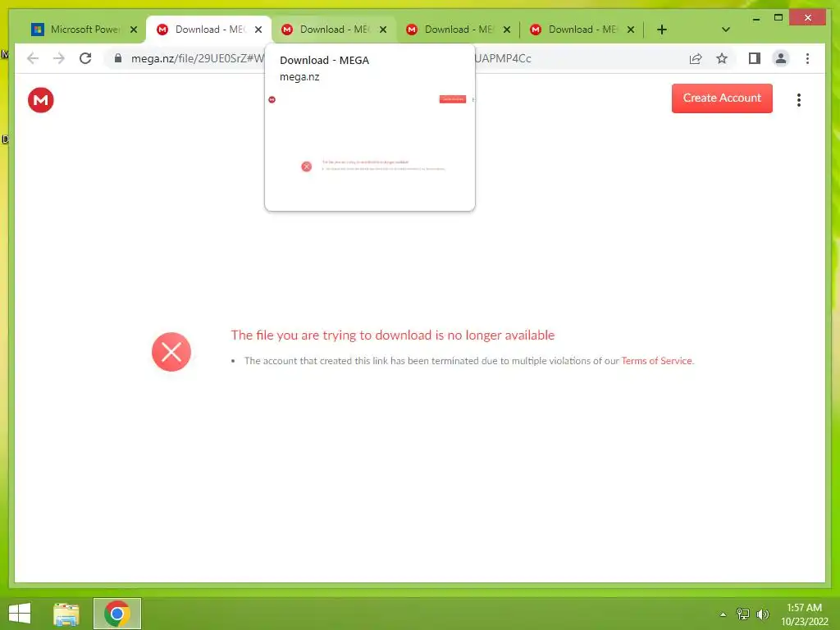Click the network tray icon

click(x=743, y=614)
